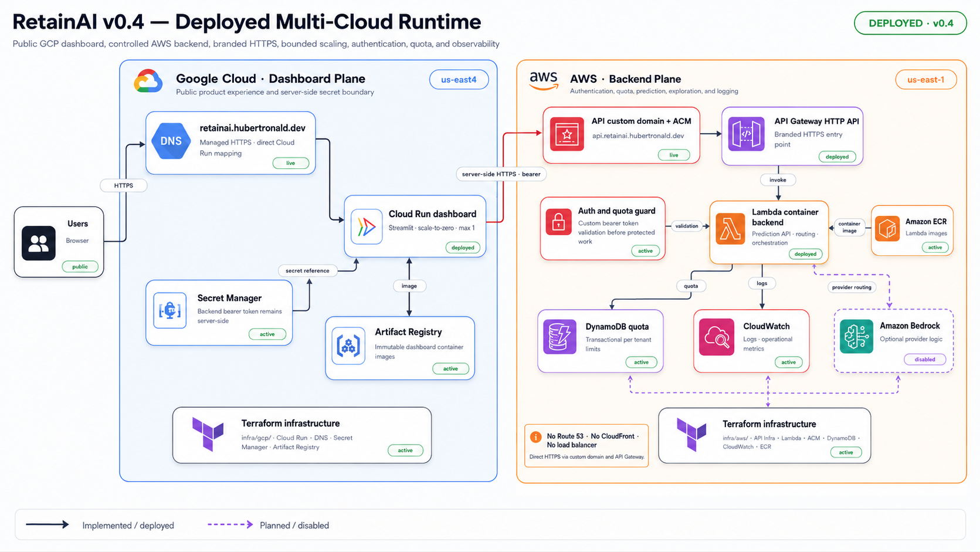The image size is (980, 552).
Task: Click the CloudWatch magnifier icon
Action: click(717, 337)
